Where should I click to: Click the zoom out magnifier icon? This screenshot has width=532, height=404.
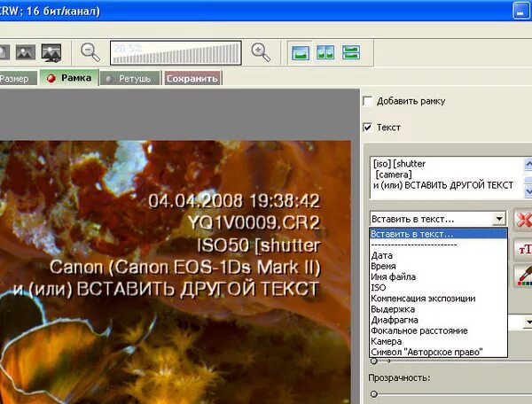90,52
